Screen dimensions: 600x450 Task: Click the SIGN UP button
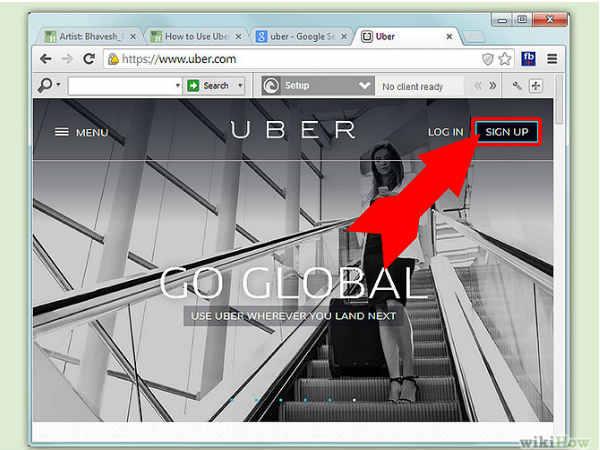(507, 132)
